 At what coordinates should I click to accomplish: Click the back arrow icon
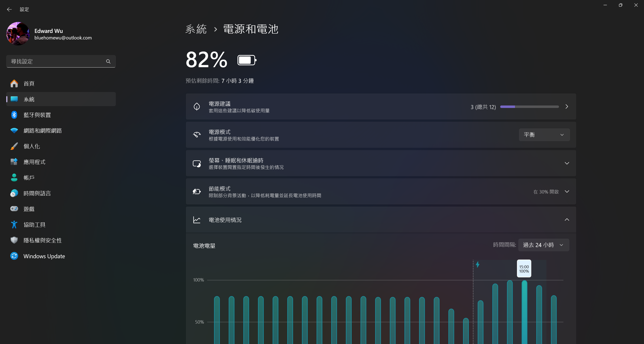9,9
